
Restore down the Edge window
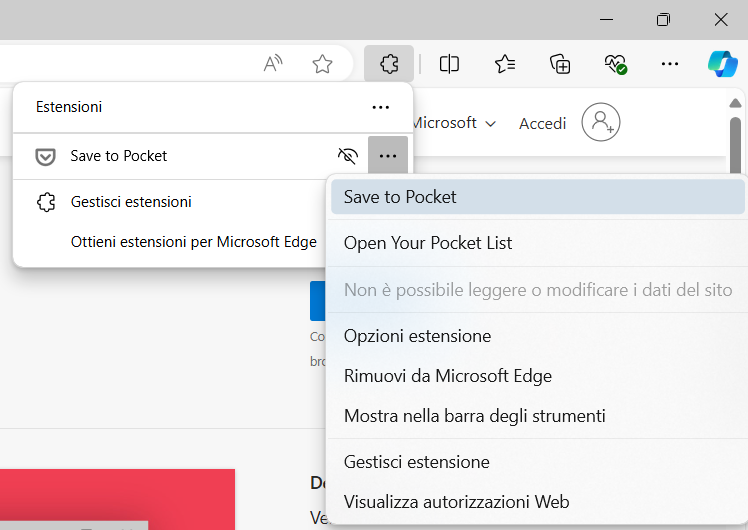point(663,20)
